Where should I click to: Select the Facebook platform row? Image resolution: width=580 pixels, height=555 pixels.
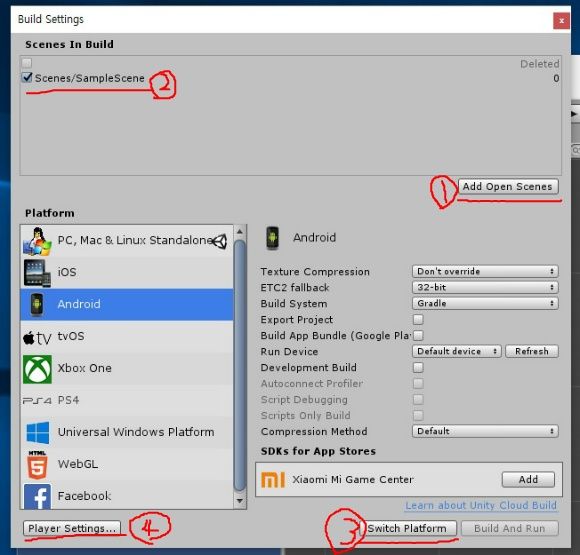click(x=127, y=495)
